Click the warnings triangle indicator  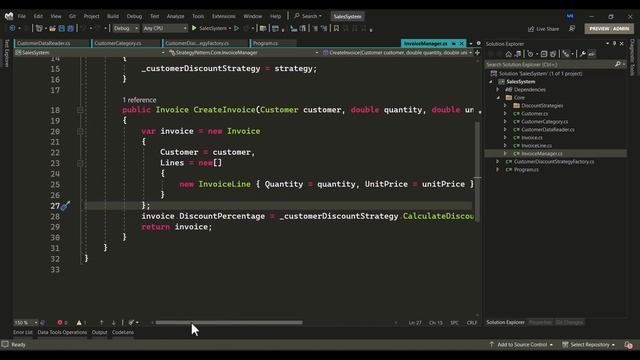[x=81, y=322]
